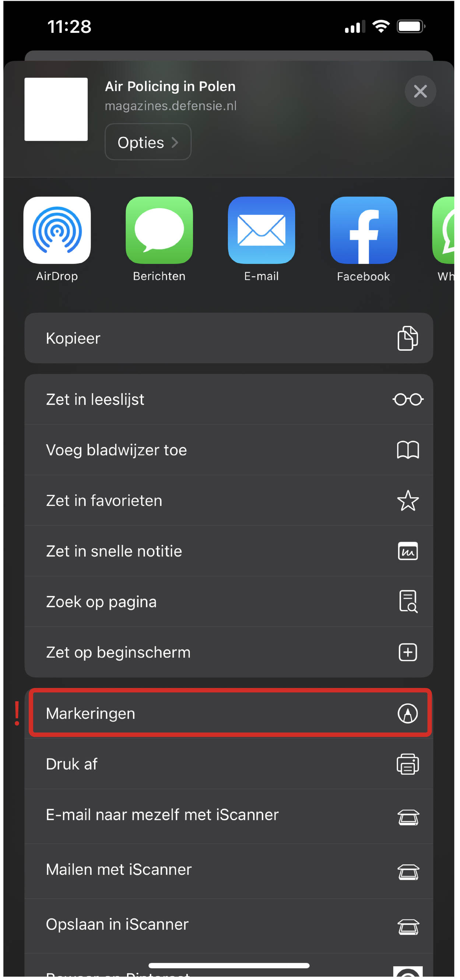This screenshot has width=460, height=980.
Task: Select Voeg bladwijzer toe
Action: 229,450
